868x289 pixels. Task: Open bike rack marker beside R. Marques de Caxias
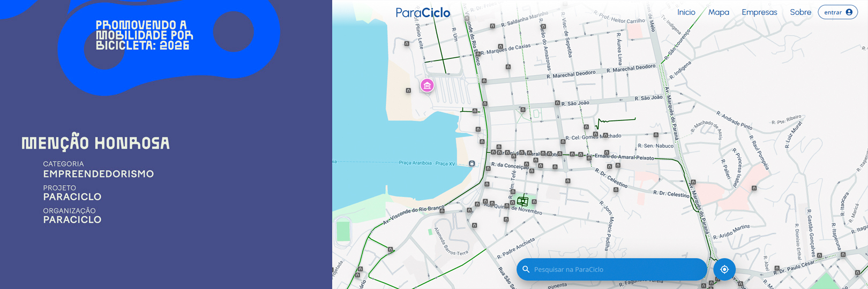[500, 47]
